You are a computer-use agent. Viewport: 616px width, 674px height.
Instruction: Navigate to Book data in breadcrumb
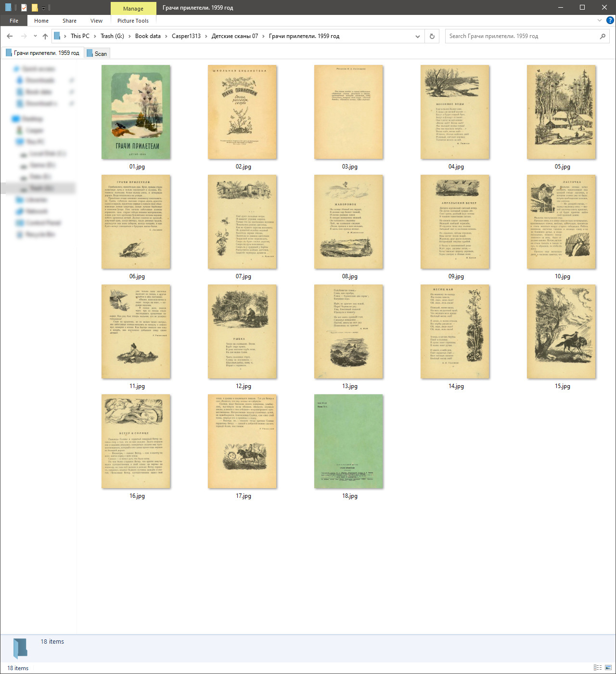[148, 36]
